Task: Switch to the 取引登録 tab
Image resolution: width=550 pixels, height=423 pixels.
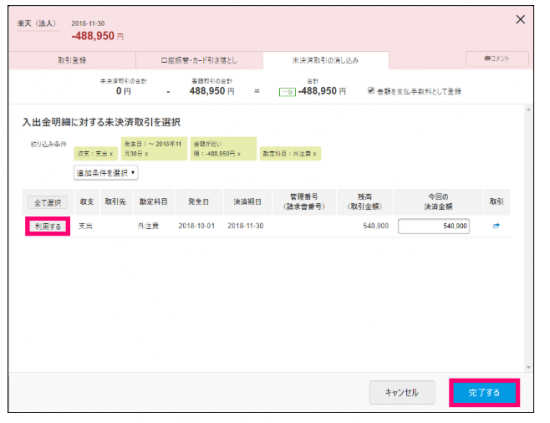Action: click(x=72, y=60)
